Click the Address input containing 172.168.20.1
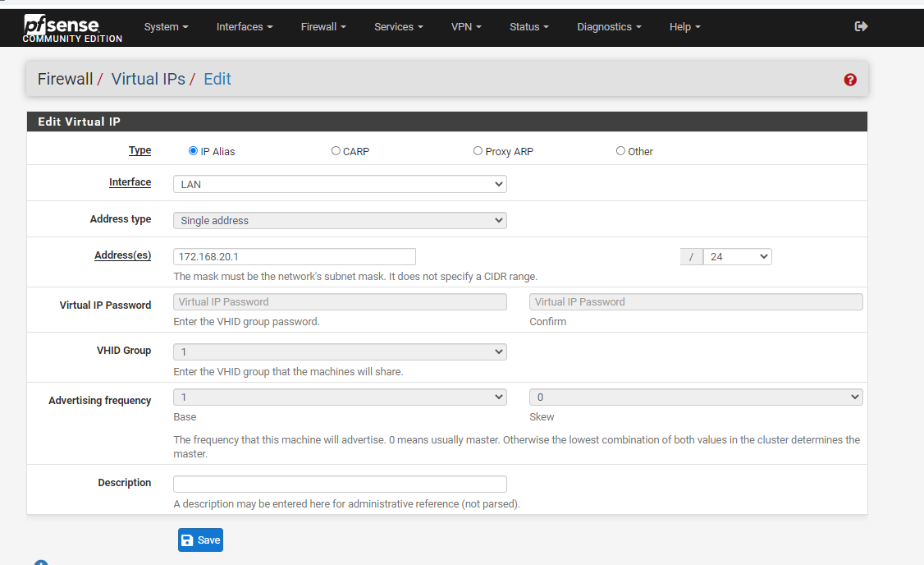 [x=294, y=256]
